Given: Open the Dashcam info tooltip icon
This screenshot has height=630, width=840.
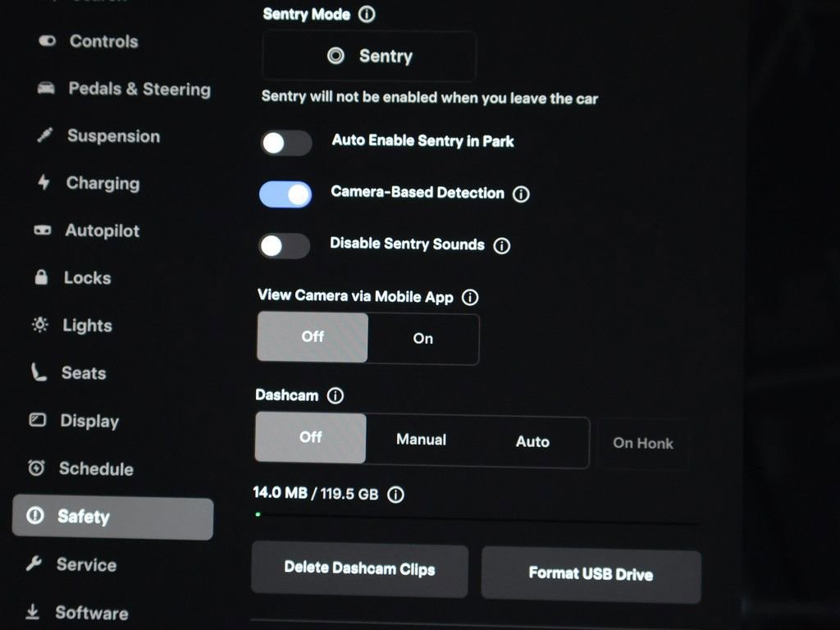Looking at the screenshot, I should point(334,395).
